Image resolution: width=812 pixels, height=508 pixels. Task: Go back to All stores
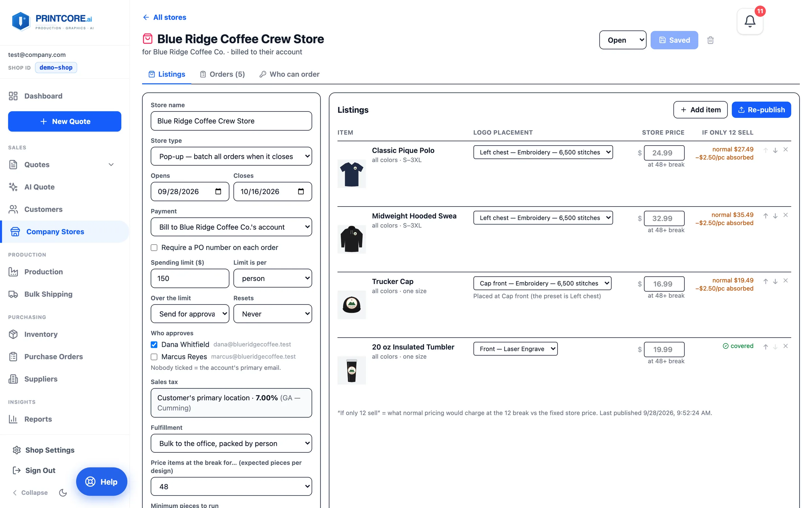164,17
